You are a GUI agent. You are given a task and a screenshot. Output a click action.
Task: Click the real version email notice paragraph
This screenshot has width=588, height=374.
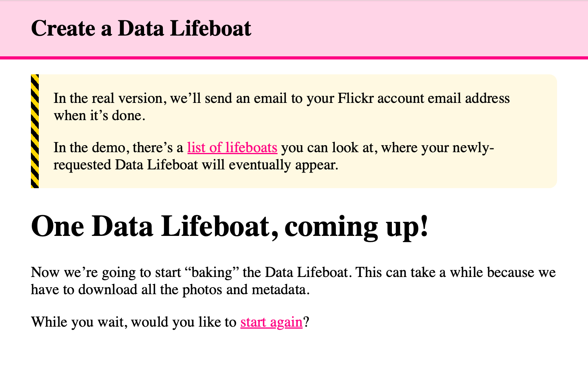(281, 106)
